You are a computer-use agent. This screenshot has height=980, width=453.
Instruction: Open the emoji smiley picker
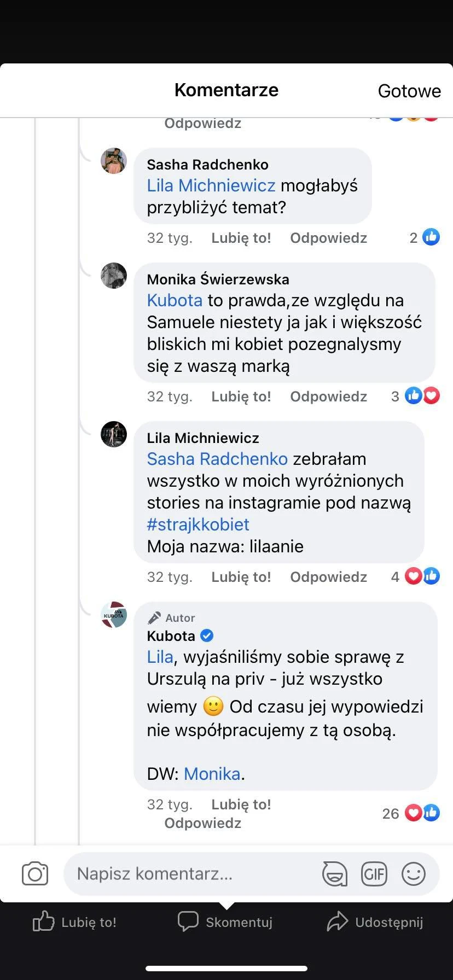coord(413,873)
